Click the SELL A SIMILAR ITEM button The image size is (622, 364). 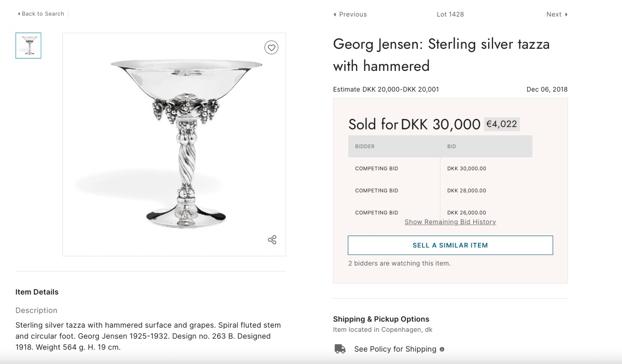pyautogui.click(x=450, y=245)
